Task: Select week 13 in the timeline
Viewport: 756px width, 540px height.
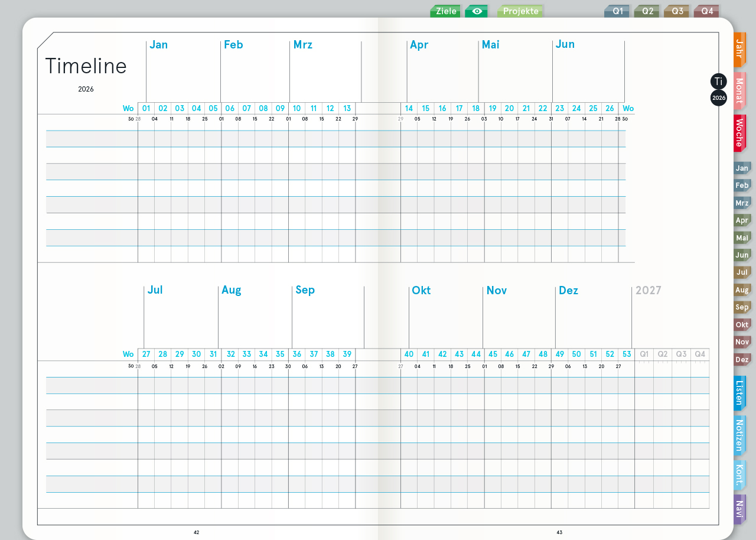Action: pyautogui.click(x=347, y=108)
